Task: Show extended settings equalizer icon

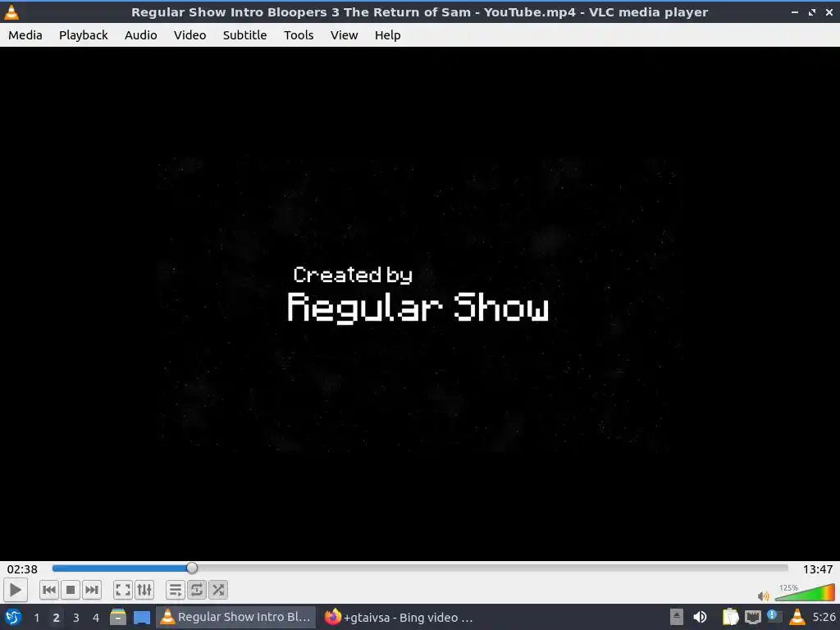Action: (x=144, y=591)
